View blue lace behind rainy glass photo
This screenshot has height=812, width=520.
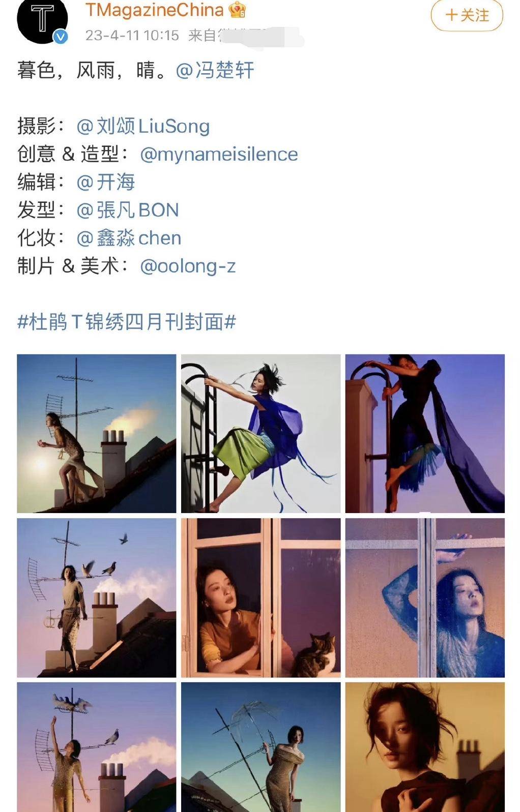click(425, 598)
